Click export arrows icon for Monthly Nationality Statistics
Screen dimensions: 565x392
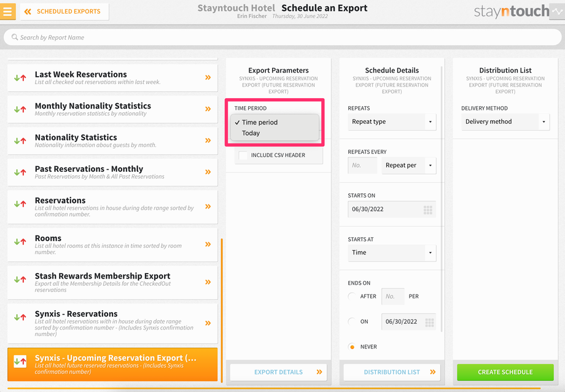click(20, 109)
